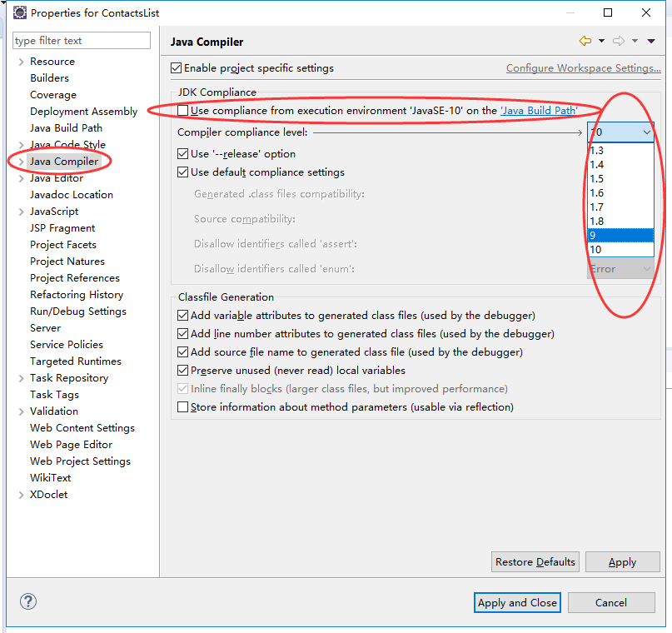This screenshot has width=672, height=633.
Task: Expand the Task Repository tree node
Action: tap(21, 378)
